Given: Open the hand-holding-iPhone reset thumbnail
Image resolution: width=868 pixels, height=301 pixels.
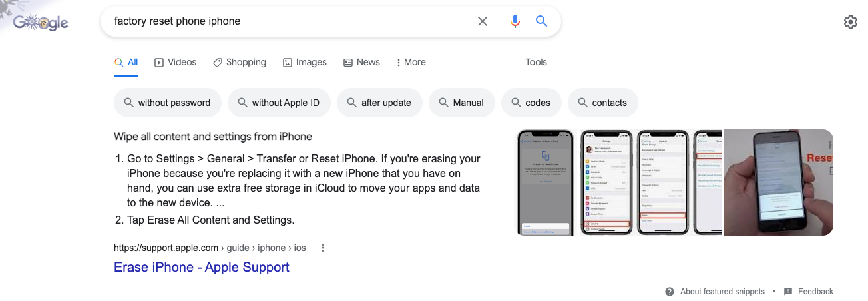Looking at the screenshot, I should (x=779, y=182).
